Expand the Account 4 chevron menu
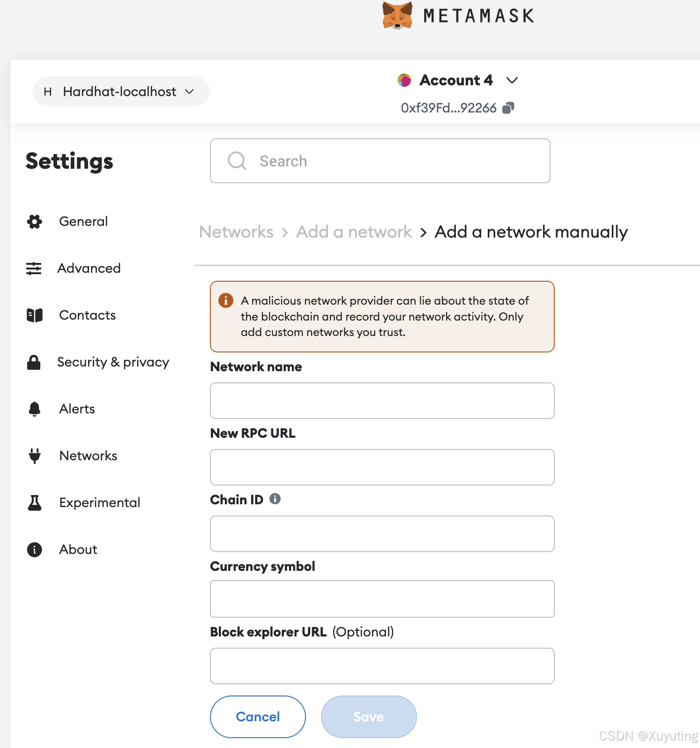 pyautogui.click(x=512, y=80)
